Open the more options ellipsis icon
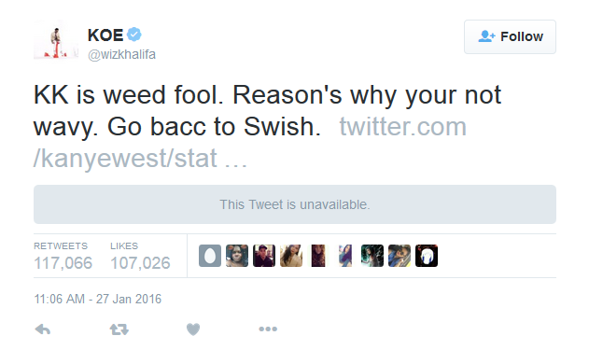 [268, 329]
